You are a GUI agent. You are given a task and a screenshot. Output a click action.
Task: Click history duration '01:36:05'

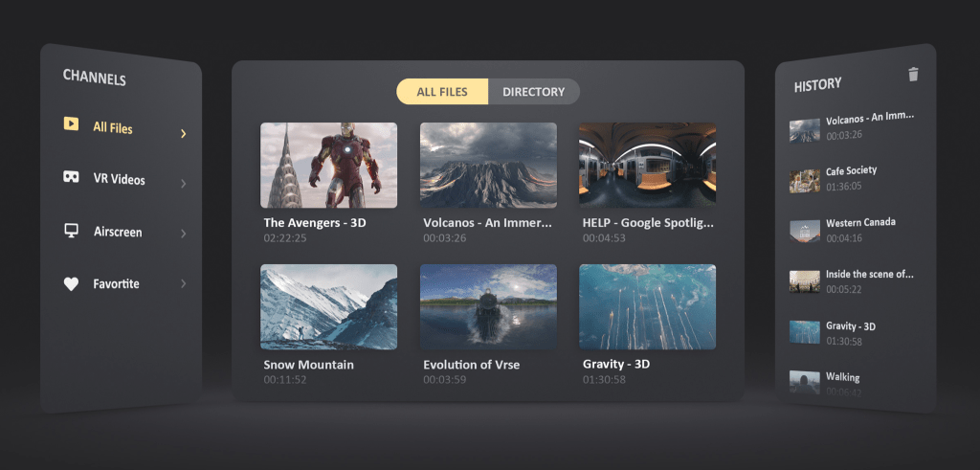(844, 186)
